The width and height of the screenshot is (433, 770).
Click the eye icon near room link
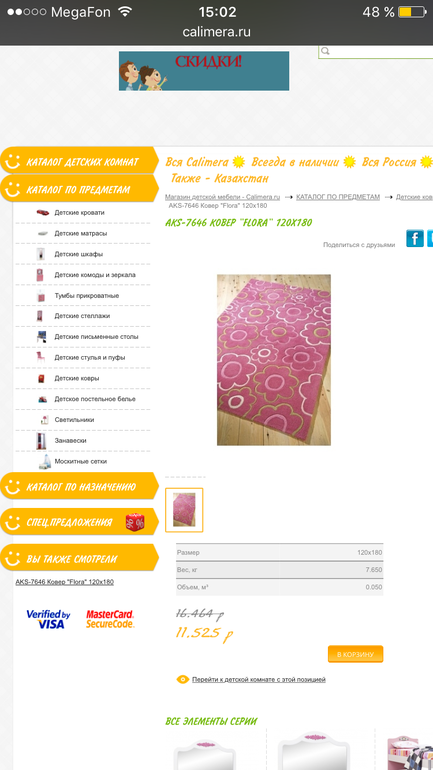[x=183, y=680]
